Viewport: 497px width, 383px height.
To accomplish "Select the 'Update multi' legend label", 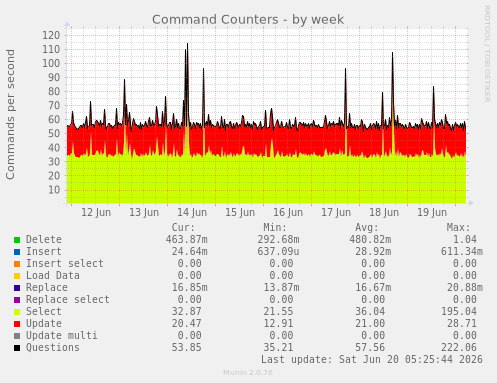I will coord(62,335).
